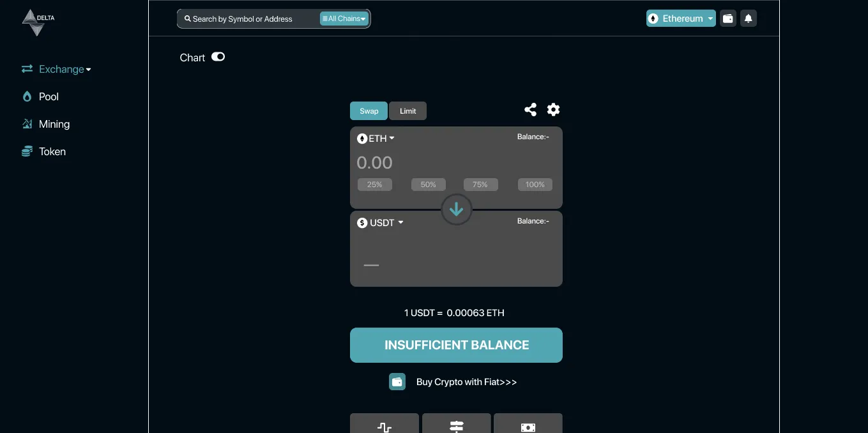The height and width of the screenshot is (433, 868).
Task: Set amount to 100%
Action: point(535,185)
